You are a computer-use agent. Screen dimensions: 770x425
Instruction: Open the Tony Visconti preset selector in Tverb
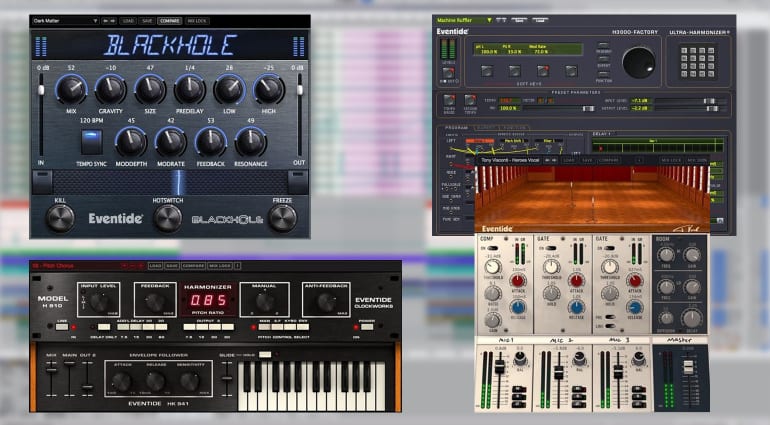(x=511, y=160)
